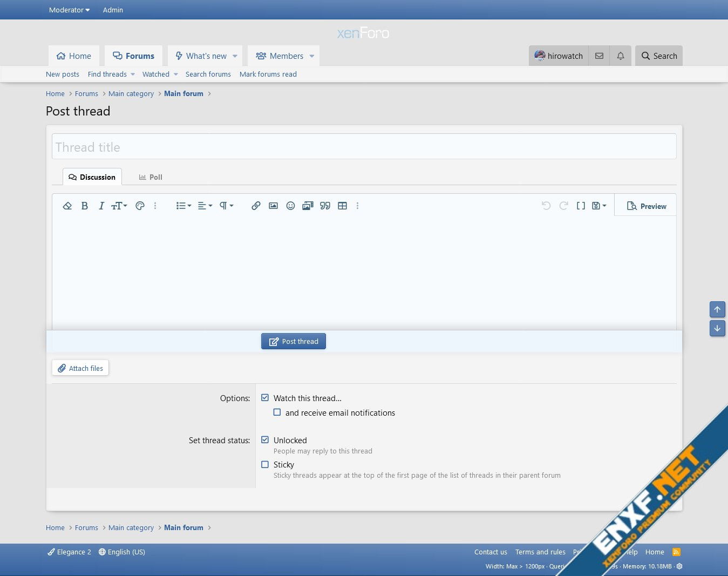The height and width of the screenshot is (576, 728).
Task: Click into the Thread title field
Action: 364,147
